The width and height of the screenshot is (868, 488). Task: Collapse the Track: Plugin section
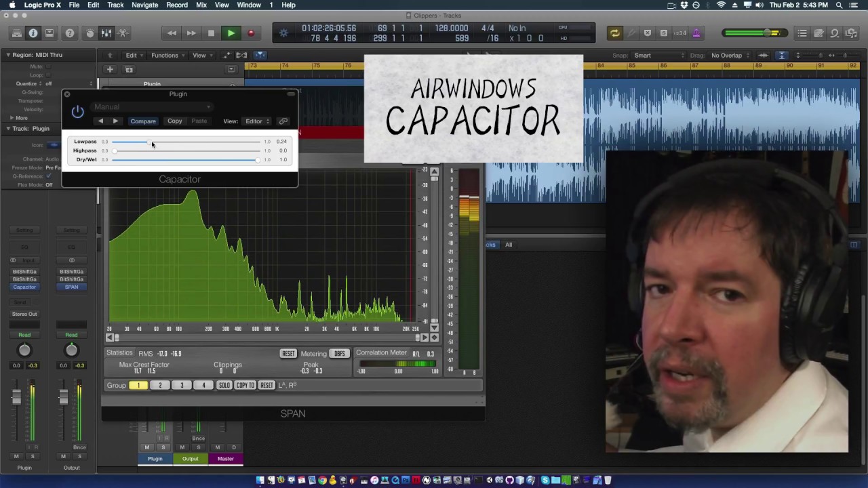[x=8, y=129]
